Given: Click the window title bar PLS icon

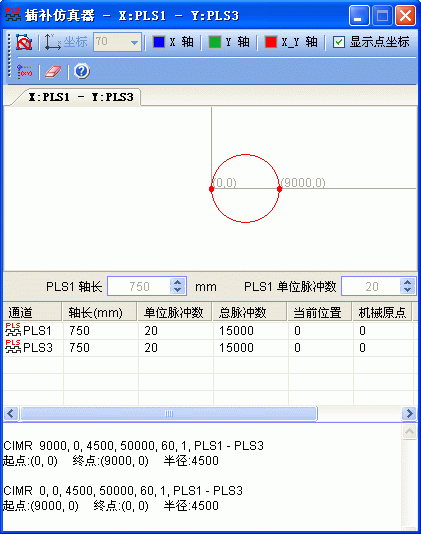Looking at the screenshot, I should pyautogui.click(x=13, y=15).
